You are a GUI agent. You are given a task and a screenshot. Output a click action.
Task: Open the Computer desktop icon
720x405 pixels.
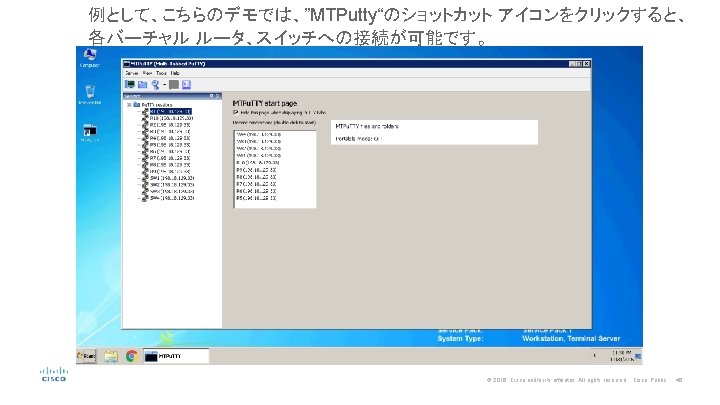click(x=90, y=58)
